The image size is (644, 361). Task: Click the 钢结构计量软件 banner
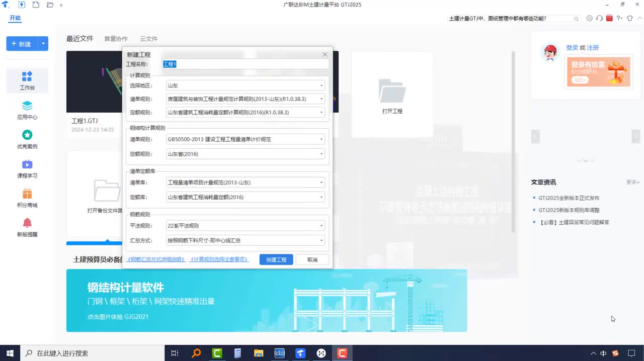coord(267,301)
